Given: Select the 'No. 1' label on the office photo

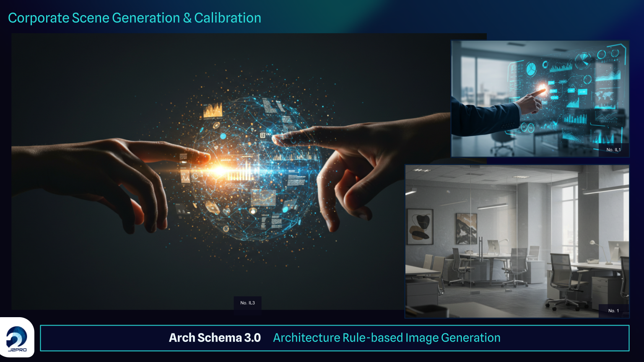Looking at the screenshot, I should [x=613, y=311].
